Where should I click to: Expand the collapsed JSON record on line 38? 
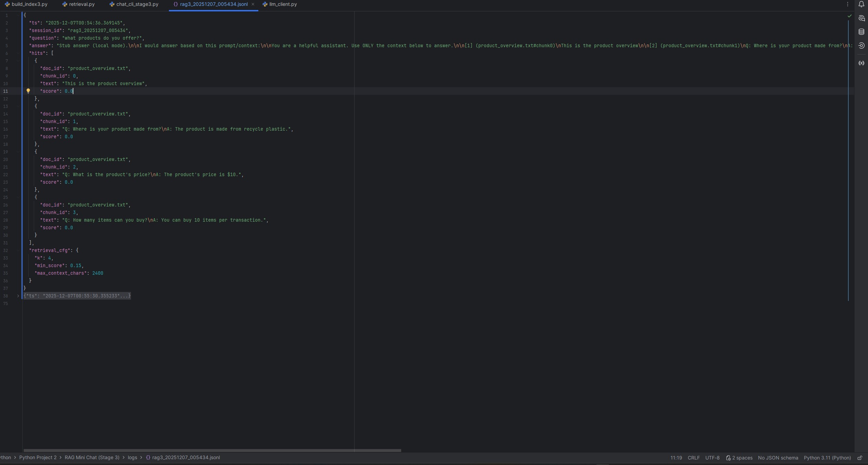point(18,296)
